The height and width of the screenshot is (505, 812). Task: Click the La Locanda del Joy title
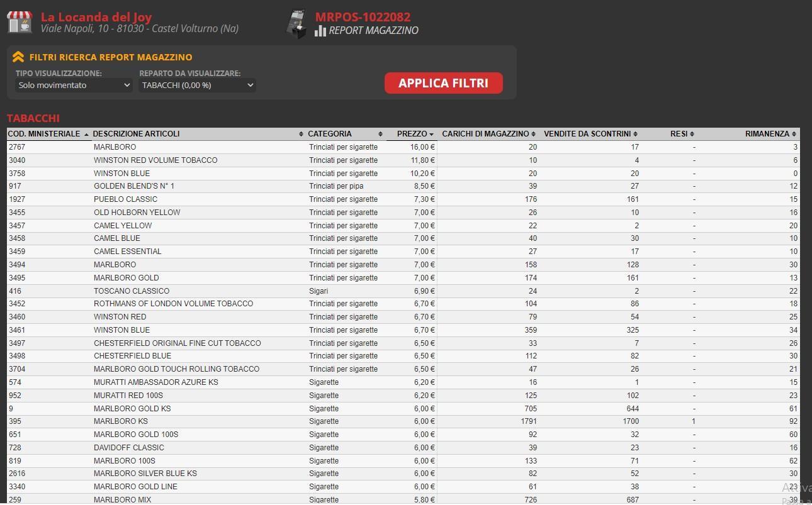click(96, 17)
